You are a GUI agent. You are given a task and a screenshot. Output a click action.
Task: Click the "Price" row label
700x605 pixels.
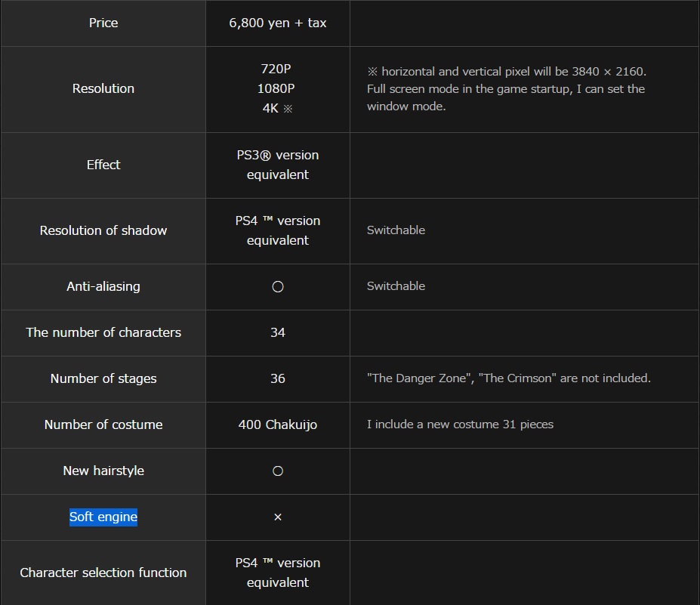pos(103,23)
